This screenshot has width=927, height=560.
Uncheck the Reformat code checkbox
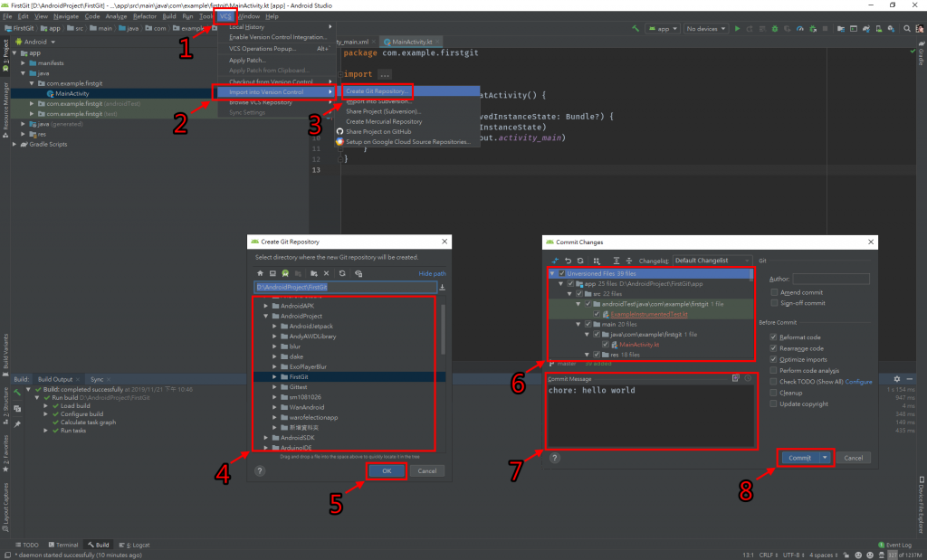pos(773,337)
